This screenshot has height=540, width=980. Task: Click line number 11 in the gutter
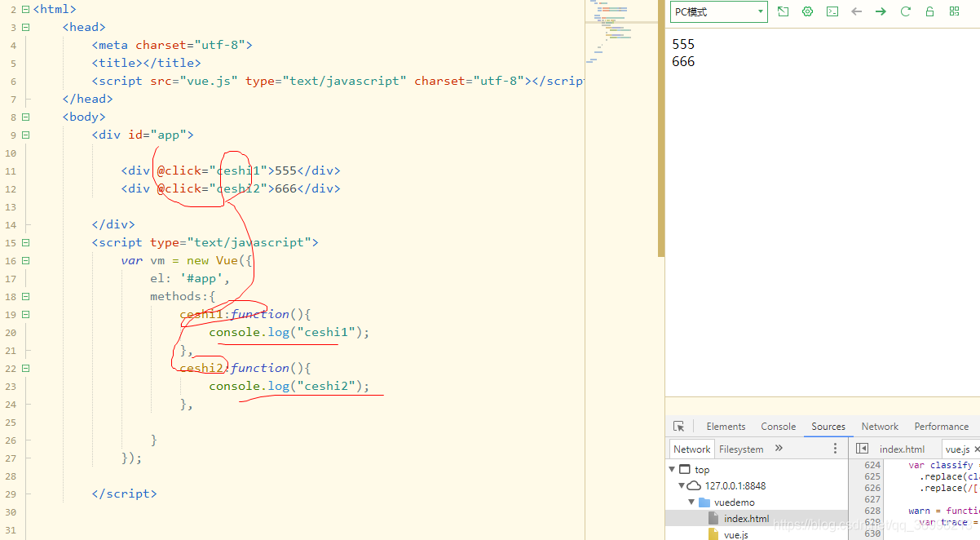pyautogui.click(x=10, y=171)
